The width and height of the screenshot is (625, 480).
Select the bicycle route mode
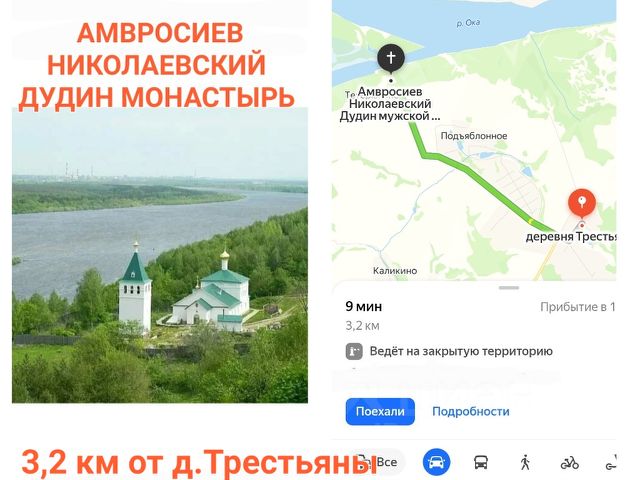[570, 463]
